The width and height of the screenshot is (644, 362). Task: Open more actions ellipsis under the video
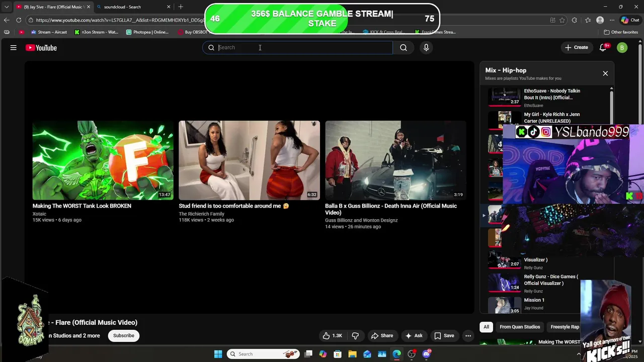468,336
